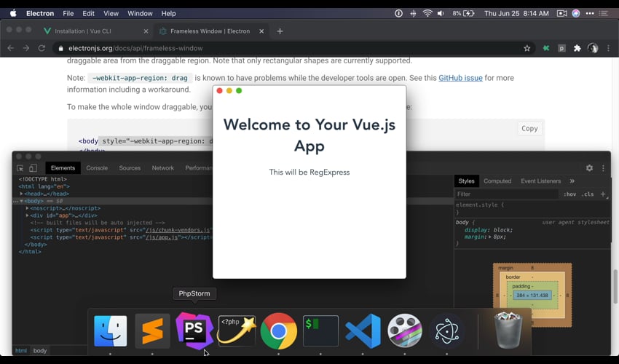Open Siri from the menu bar

(x=576, y=13)
